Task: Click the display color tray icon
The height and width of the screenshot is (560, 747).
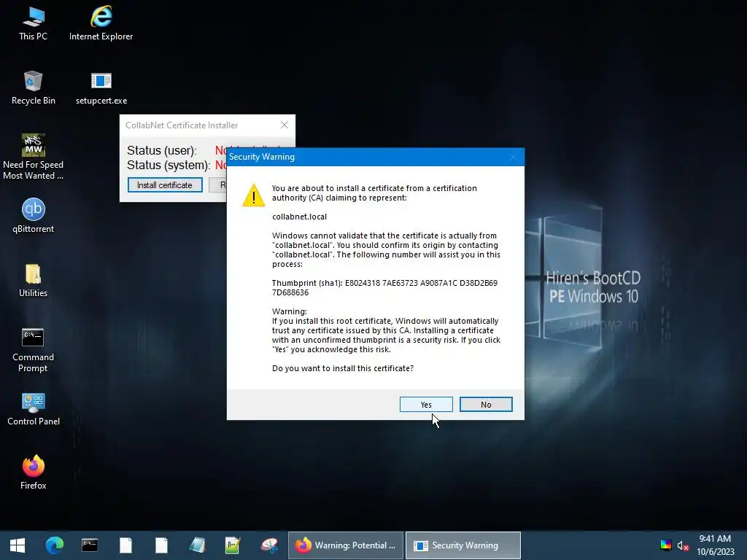Action: pyautogui.click(x=665, y=545)
